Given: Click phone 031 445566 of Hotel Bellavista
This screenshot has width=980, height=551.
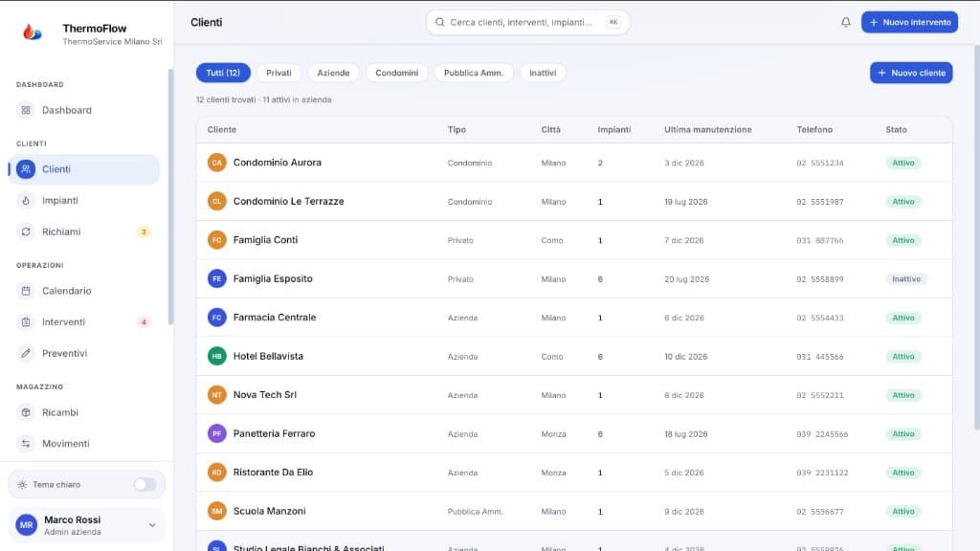Looking at the screenshot, I should tap(820, 357).
